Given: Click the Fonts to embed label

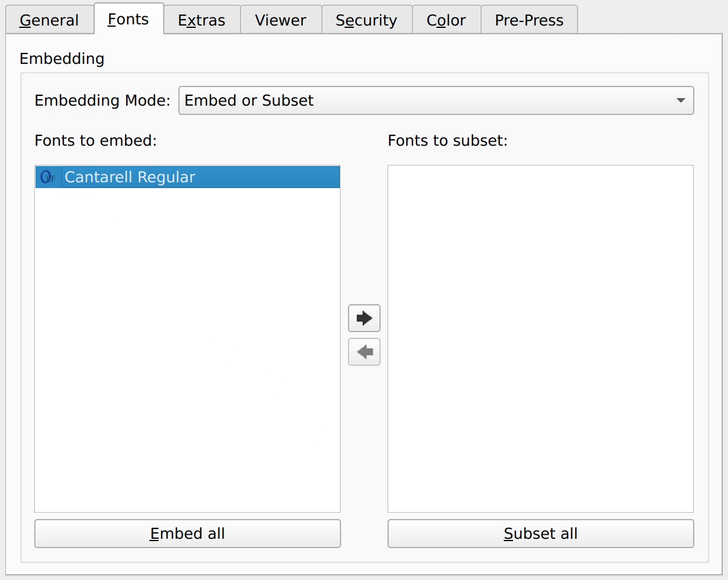Looking at the screenshot, I should point(96,141).
